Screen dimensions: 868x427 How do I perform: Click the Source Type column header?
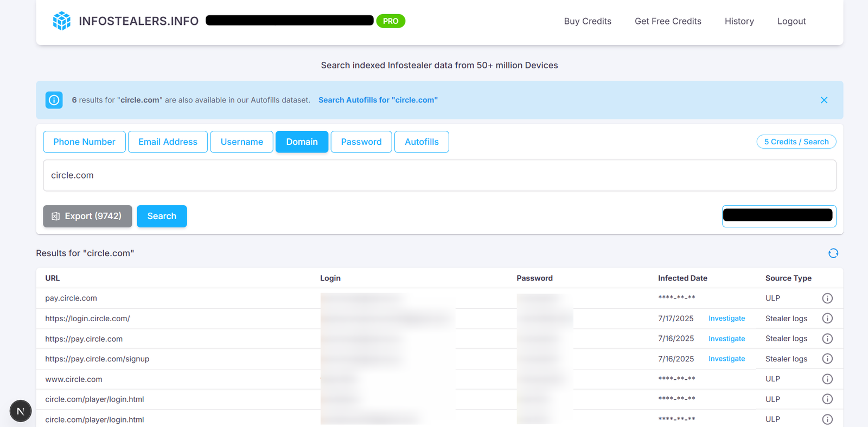click(x=788, y=278)
